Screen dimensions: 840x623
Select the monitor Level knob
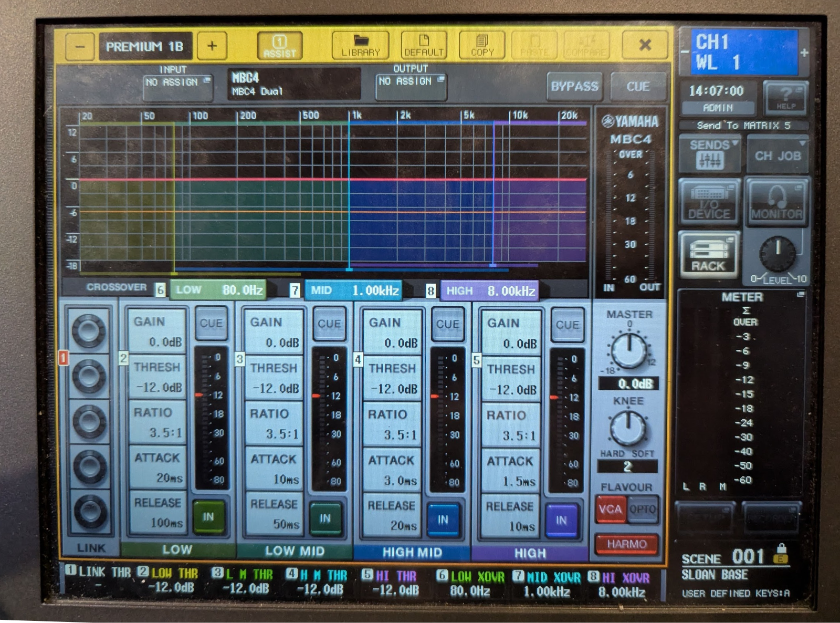tap(778, 253)
